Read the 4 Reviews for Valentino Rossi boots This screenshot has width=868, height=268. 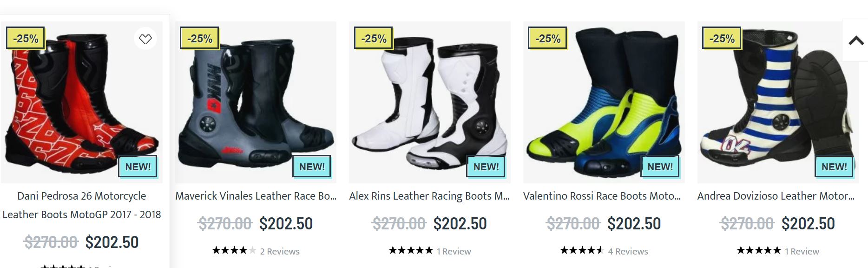coord(628,252)
